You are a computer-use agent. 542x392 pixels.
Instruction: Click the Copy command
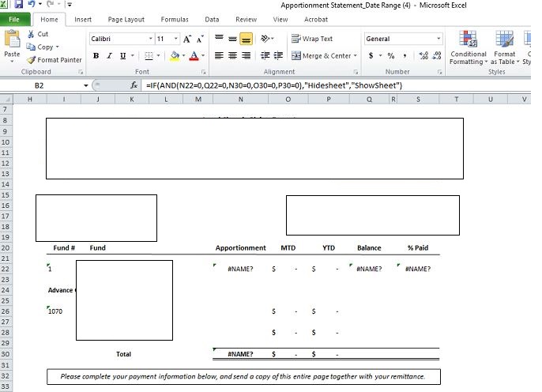(43, 47)
